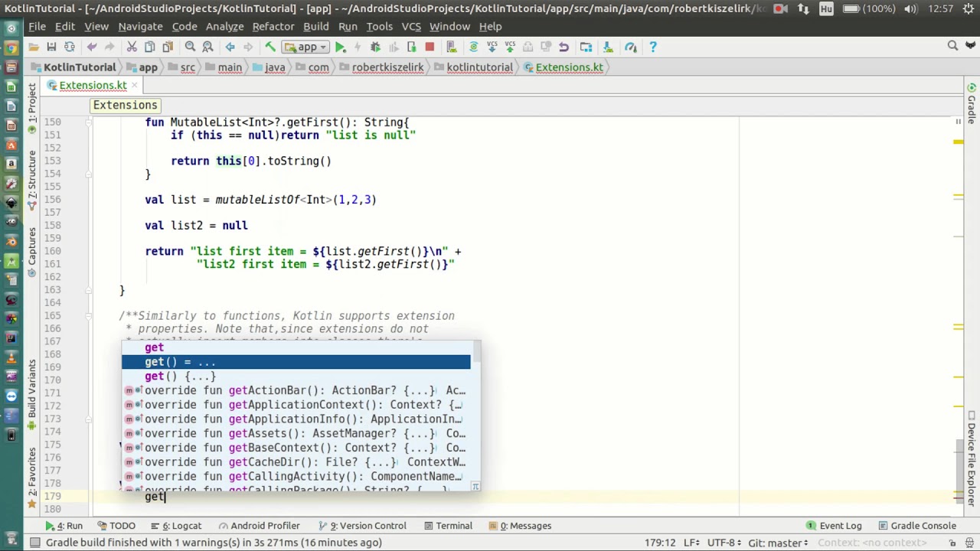
Task: Open the Event Log
Action: pyautogui.click(x=833, y=526)
